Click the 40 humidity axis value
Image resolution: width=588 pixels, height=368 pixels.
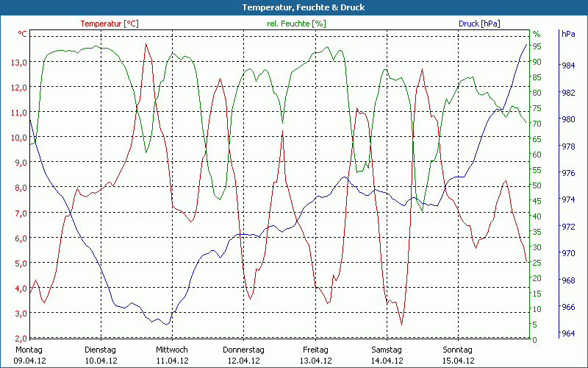537,216
